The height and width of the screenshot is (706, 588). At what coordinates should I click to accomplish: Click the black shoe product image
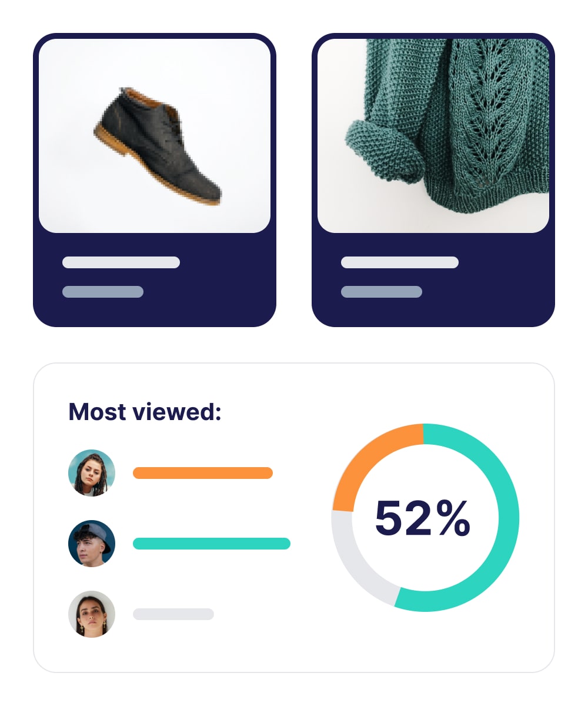[x=155, y=136]
